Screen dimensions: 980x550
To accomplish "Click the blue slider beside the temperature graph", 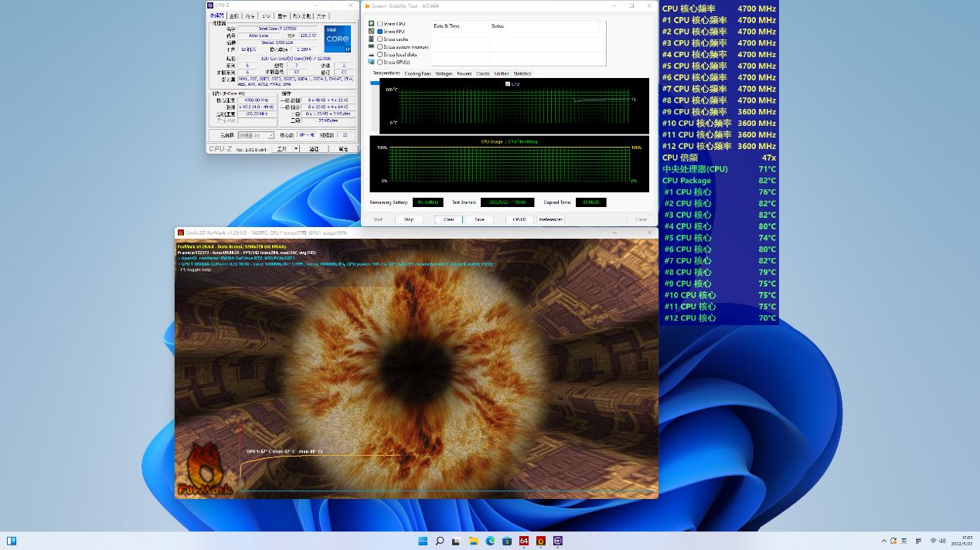I will (375, 83).
